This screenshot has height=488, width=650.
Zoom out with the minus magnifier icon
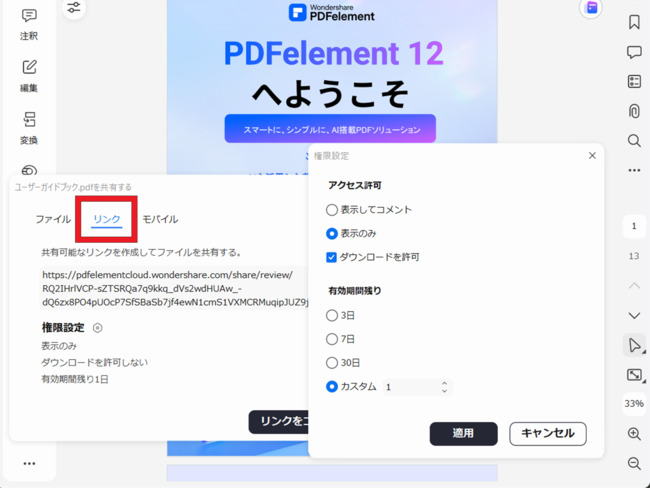point(634,463)
